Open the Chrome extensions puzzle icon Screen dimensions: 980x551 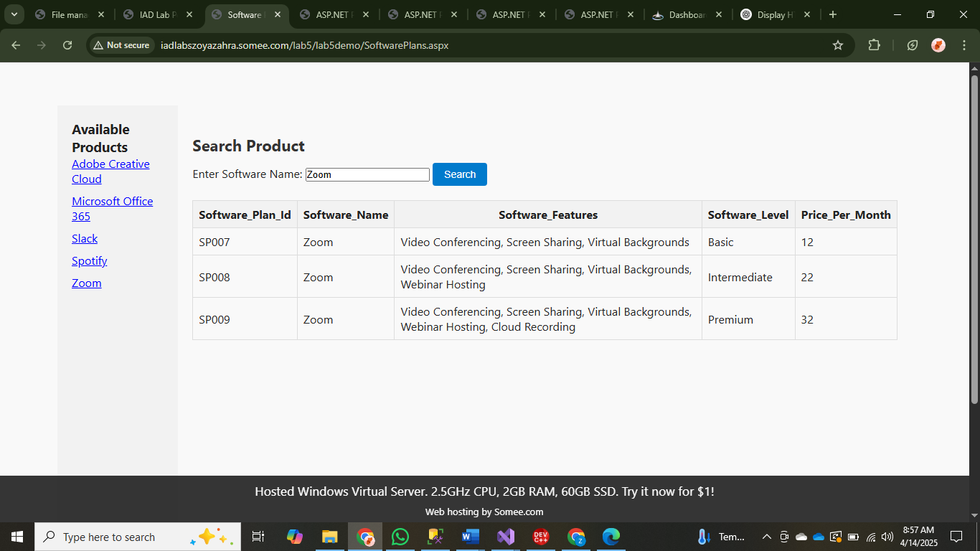pyautogui.click(x=874, y=45)
